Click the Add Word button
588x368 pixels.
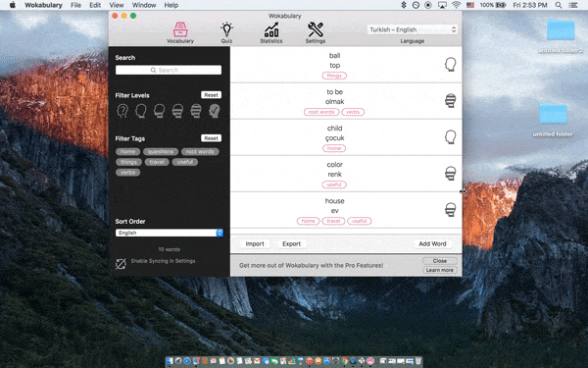point(432,243)
